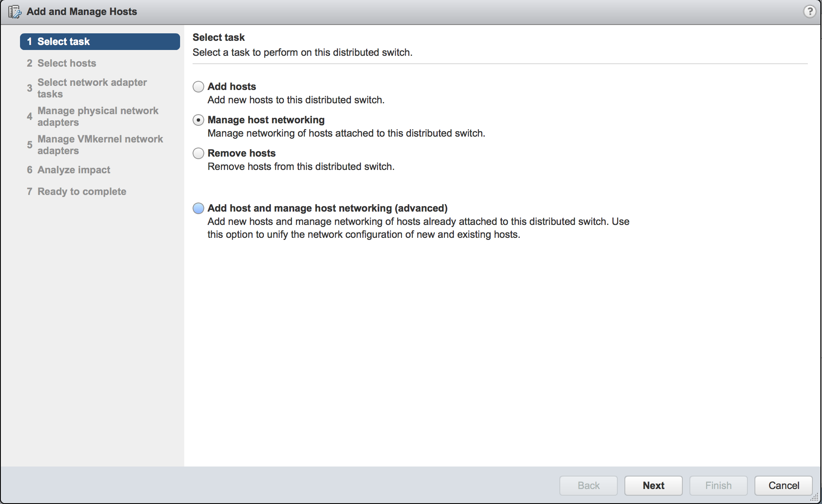Choose the Remove hosts radio option
The width and height of the screenshot is (822, 504).
tap(198, 153)
